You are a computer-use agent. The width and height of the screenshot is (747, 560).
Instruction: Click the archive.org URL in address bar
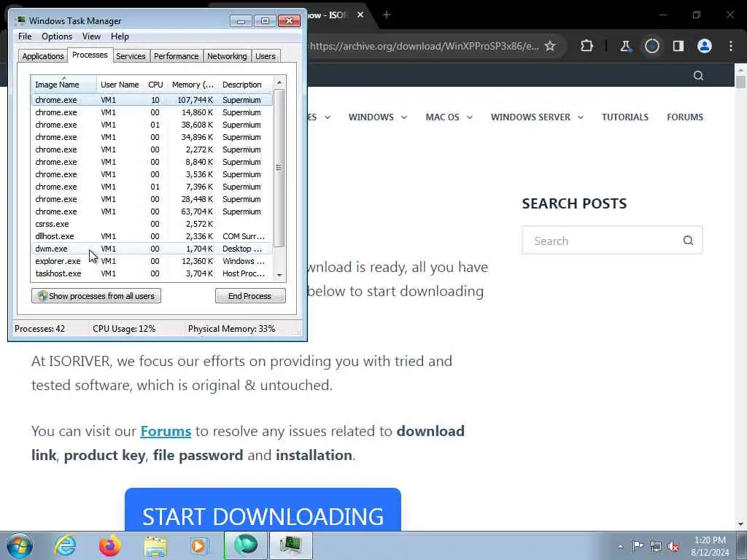point(424,46)
